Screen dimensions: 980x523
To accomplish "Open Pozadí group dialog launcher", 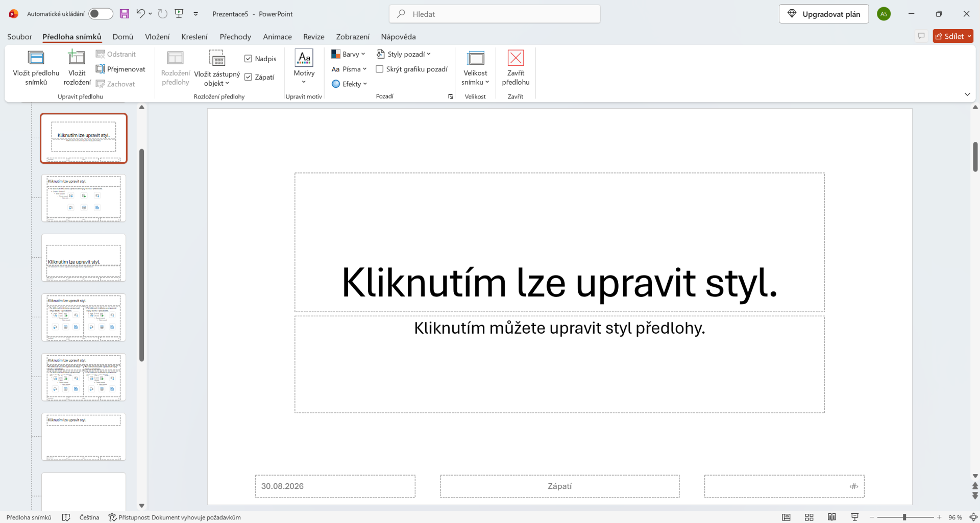I will coord(451,96).
